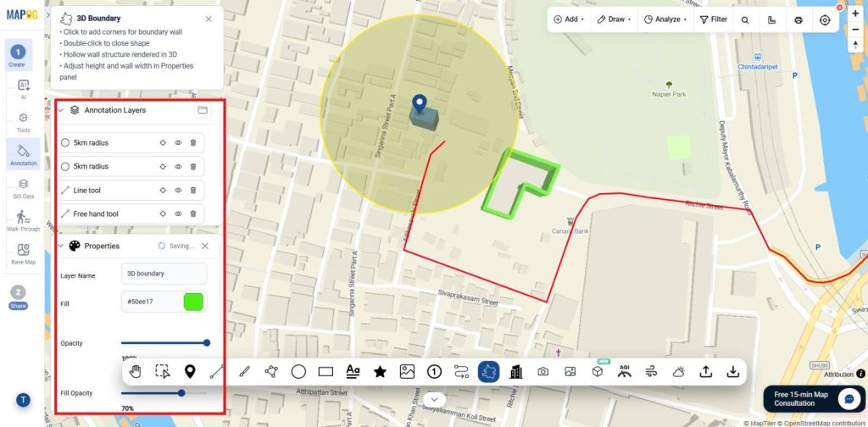
Task: Zoom in with the plus button
Action: (x=856, y=14)
